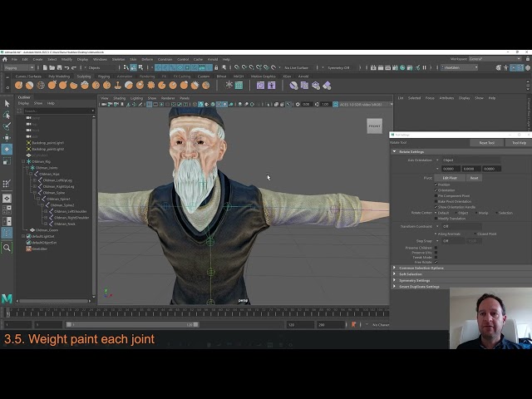Open the Skin menu
This screenshot has height=399, width=532.
(133, 59)
